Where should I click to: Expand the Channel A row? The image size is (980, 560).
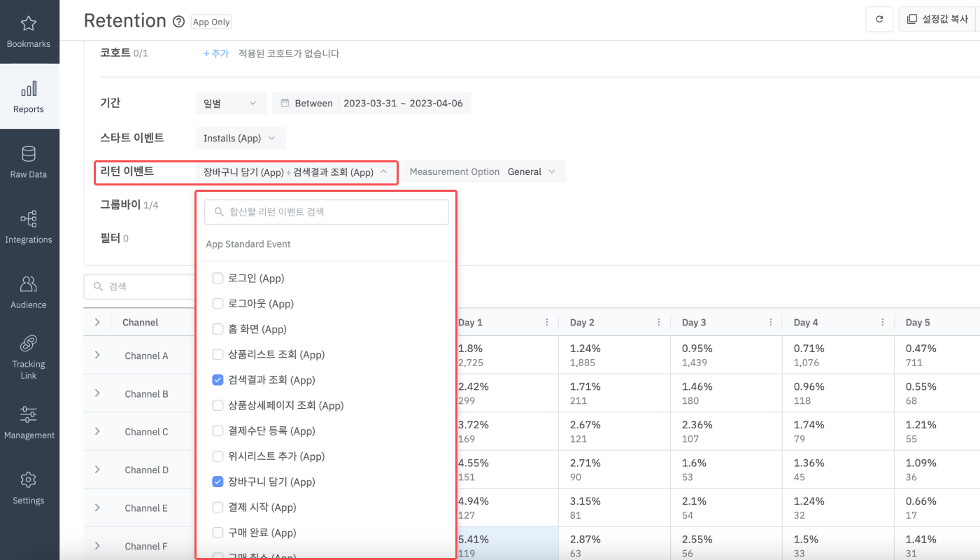tap(97, 355)
